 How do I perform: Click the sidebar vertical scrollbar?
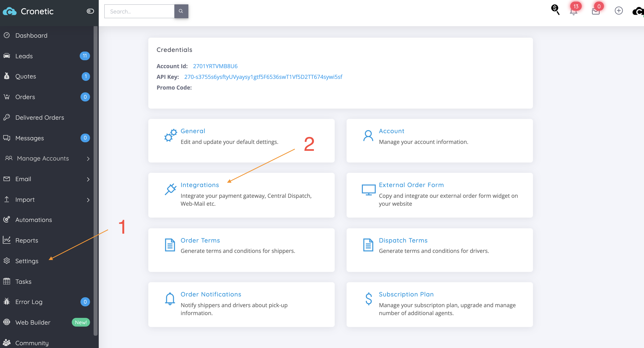pos(96,180)
